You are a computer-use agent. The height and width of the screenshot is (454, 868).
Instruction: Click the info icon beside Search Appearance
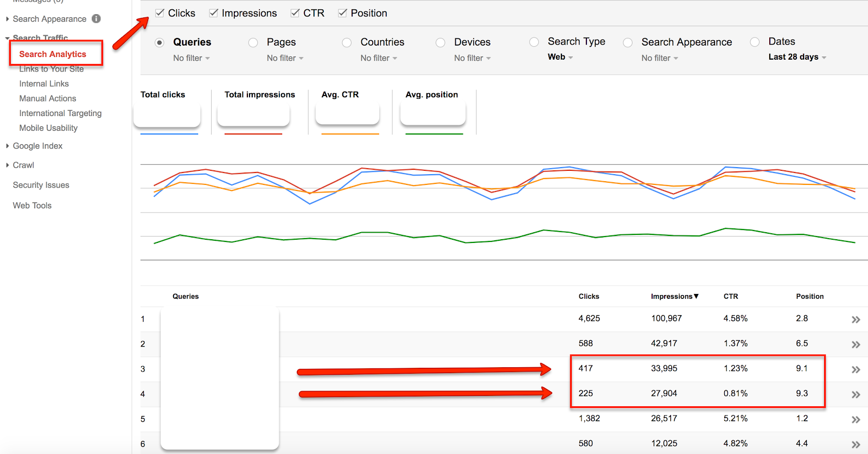click(96, 18)
